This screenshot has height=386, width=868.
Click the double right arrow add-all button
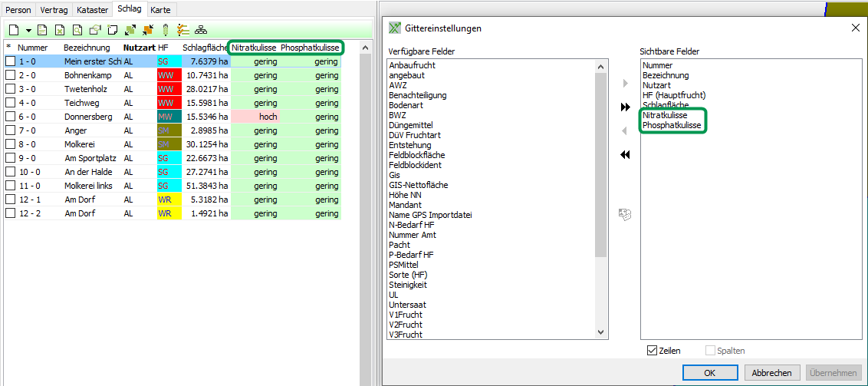625,107
